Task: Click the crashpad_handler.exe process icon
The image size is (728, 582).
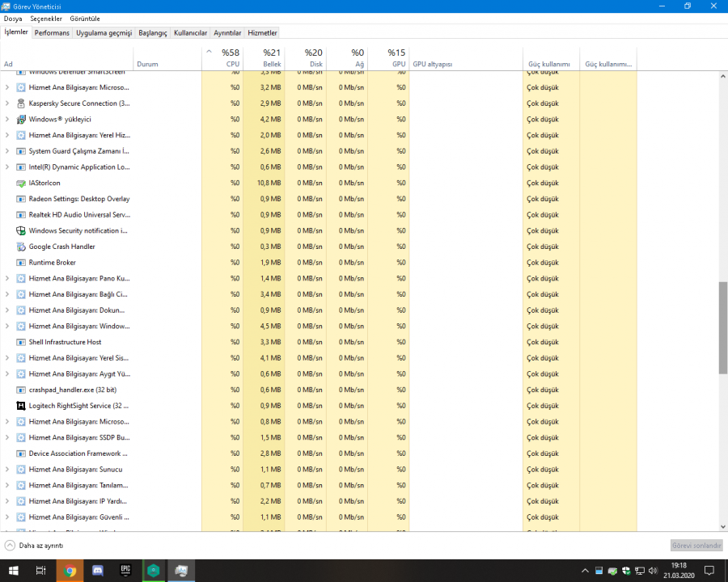Action: pos(20,390)
